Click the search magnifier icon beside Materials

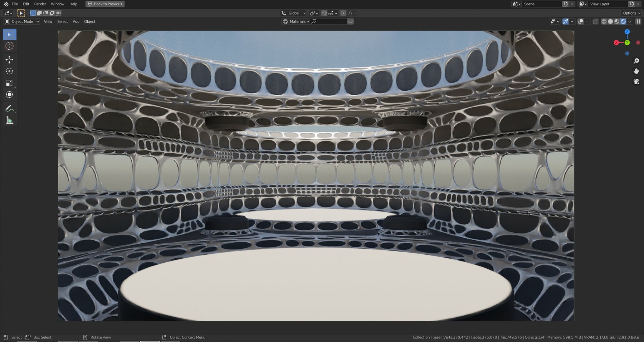coord(314,21)
